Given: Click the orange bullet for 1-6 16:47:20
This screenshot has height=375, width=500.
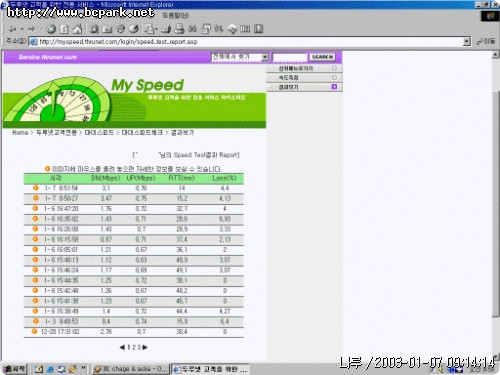Looking at the screenshot, I should [35, 209].
